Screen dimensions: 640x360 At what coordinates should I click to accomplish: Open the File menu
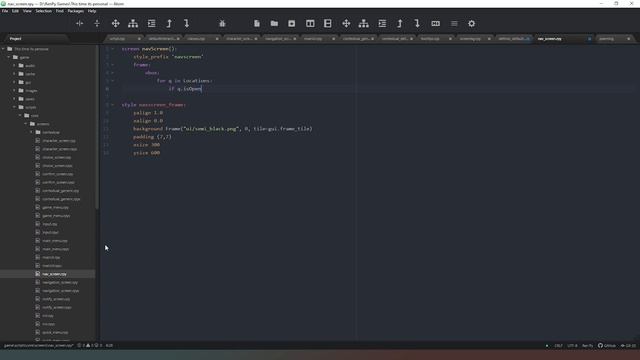coord(5,11)
